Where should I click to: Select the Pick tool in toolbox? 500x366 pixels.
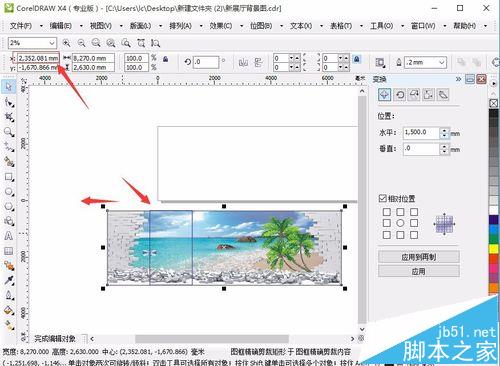[9, 87]
